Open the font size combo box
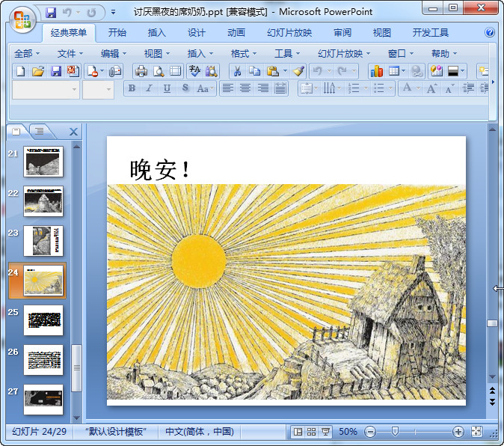The image size is (504, 446). tap(98, 90)
